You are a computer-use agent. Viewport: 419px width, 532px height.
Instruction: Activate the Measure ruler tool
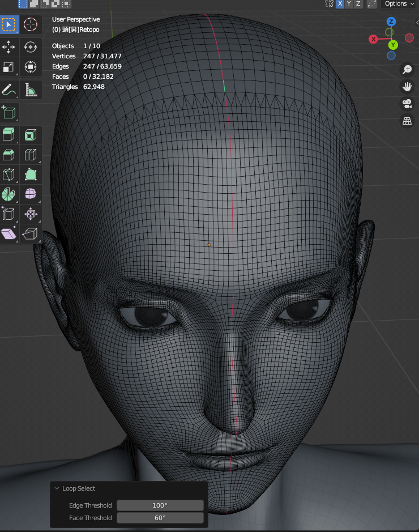point(31,90)
